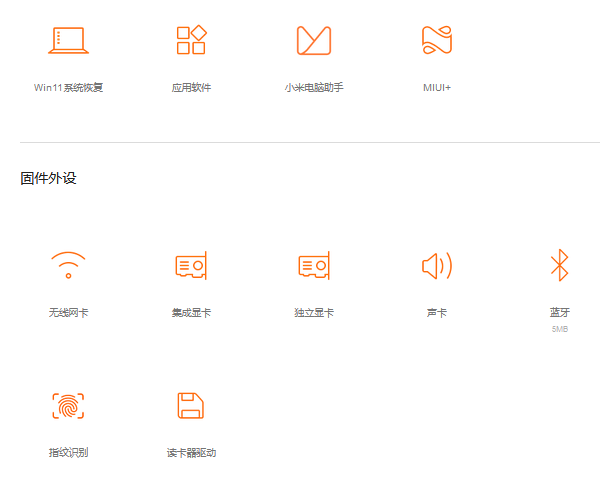
Task: Select the 蓝牙 Bluetooth icon
Action: [559, 266]
